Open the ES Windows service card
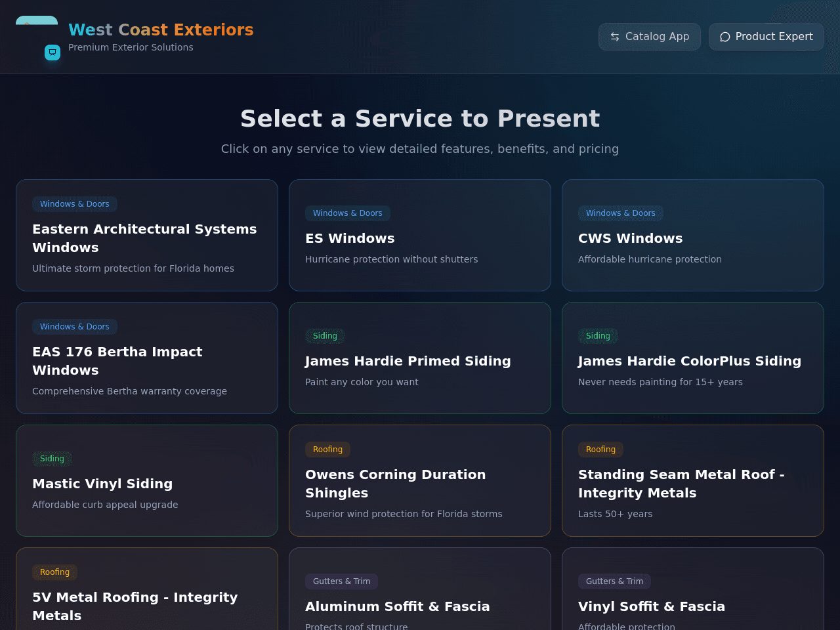 coord(420,235)
